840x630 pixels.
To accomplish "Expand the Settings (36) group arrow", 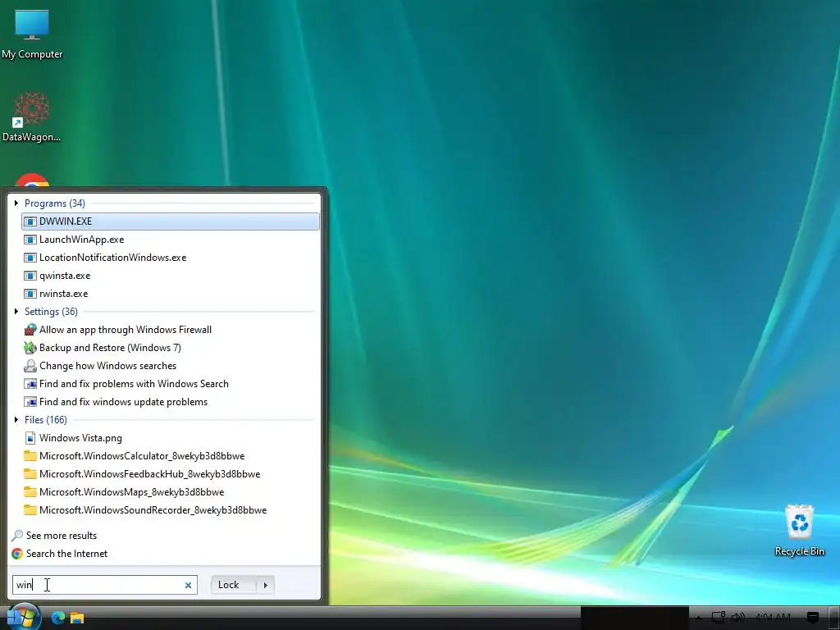I will [16, 311].
